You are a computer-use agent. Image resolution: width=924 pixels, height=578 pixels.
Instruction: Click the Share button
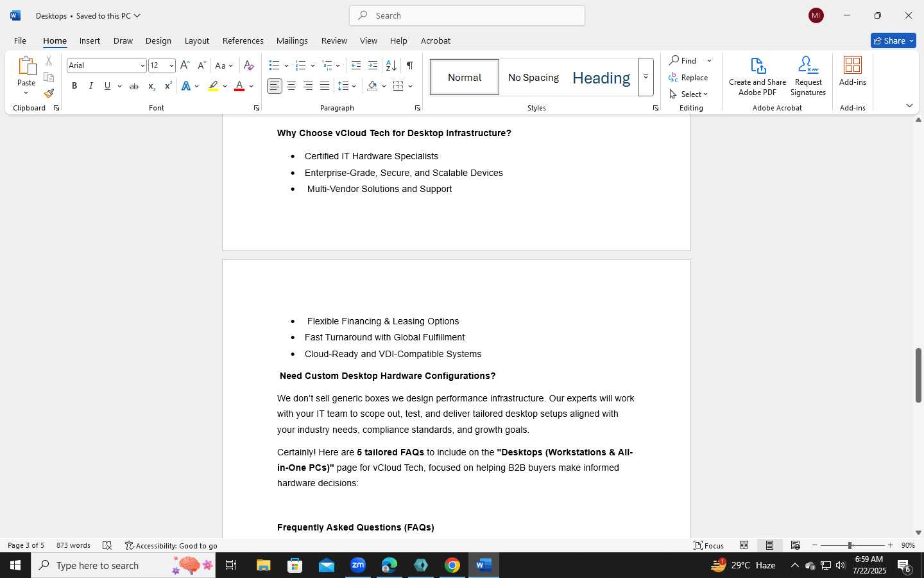[x=893, y=40]
